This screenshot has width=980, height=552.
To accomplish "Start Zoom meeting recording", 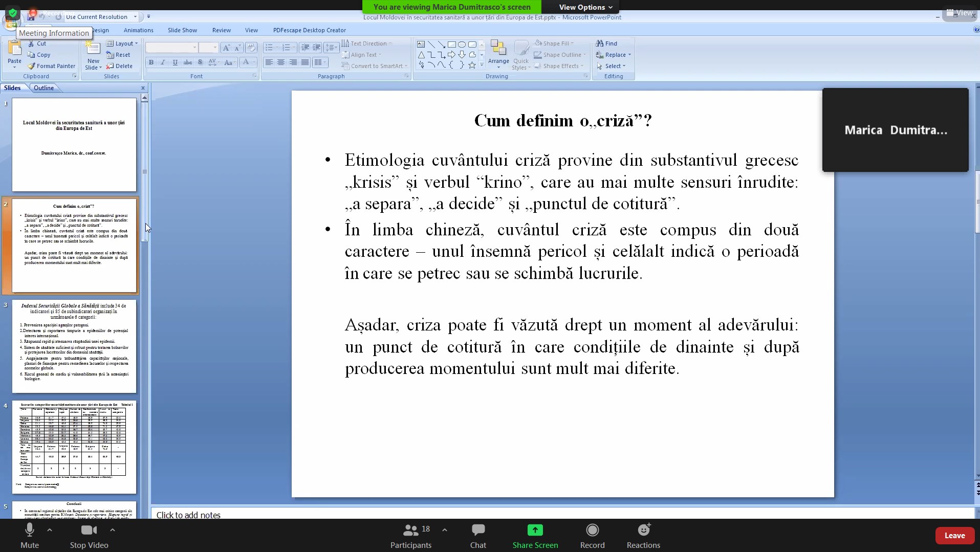I will click(592, 536).
